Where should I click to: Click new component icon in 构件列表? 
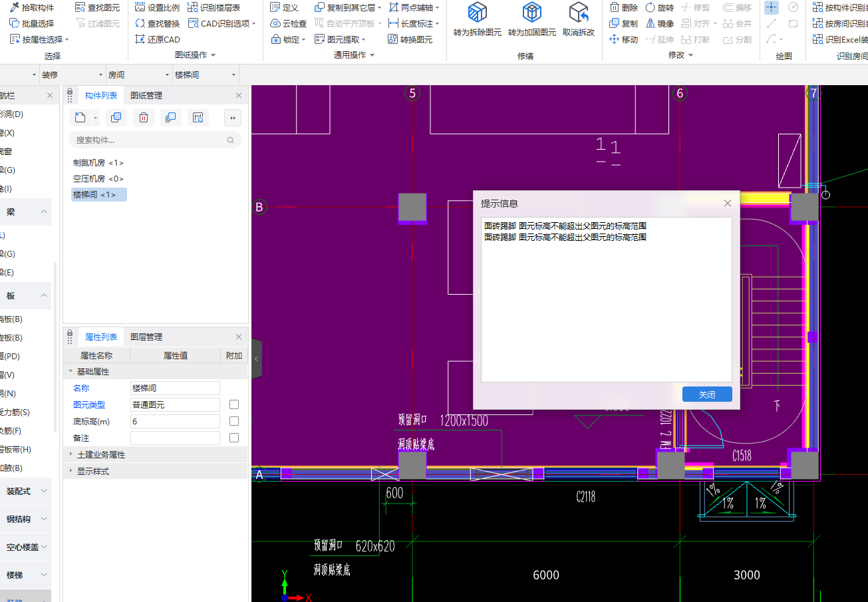point(80,118)
